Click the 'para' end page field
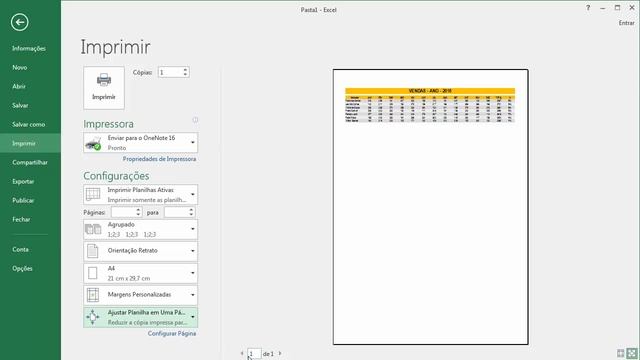 (x=176, y=212)
